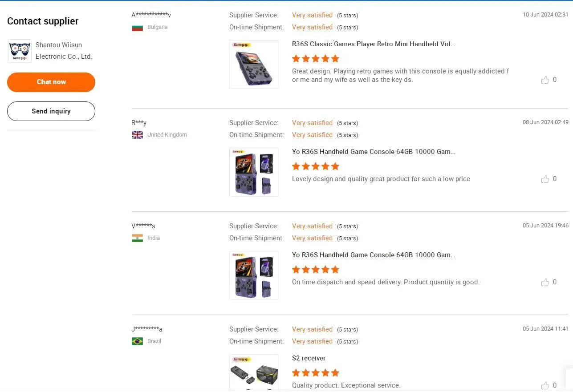Click the Brazil flag icon
Screen dimensions: 573x392
(137, 341)
